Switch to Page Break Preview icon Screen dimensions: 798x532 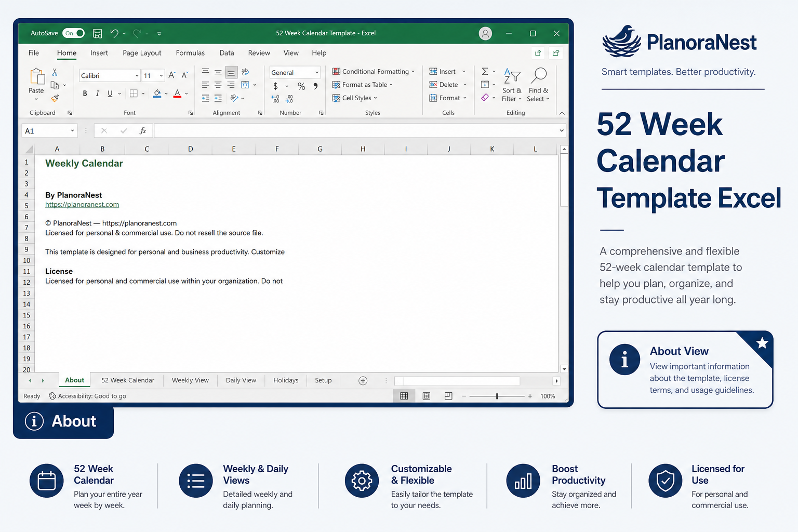(x=448, y=396)
